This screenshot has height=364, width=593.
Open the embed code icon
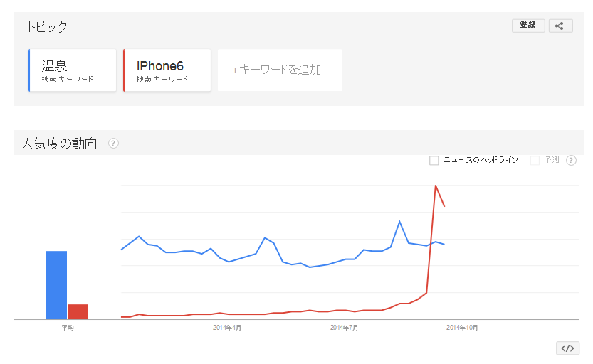tap(567, 348)
